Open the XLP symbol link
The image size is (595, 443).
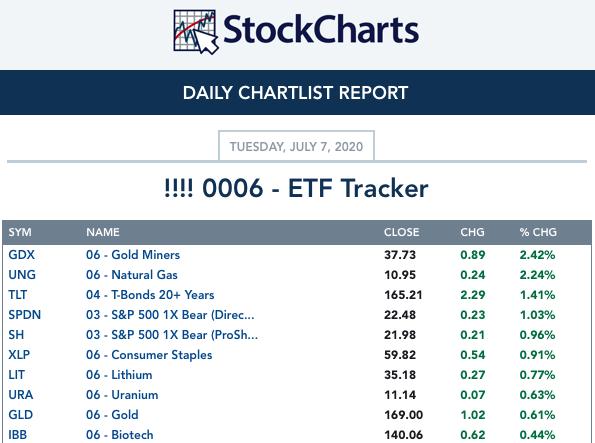pos(19,355)
